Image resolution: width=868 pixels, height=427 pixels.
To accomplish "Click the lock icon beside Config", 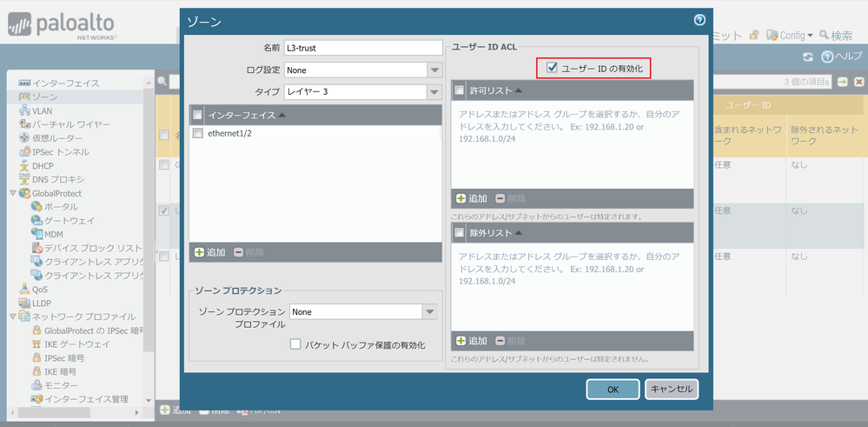I will (754, 35).
